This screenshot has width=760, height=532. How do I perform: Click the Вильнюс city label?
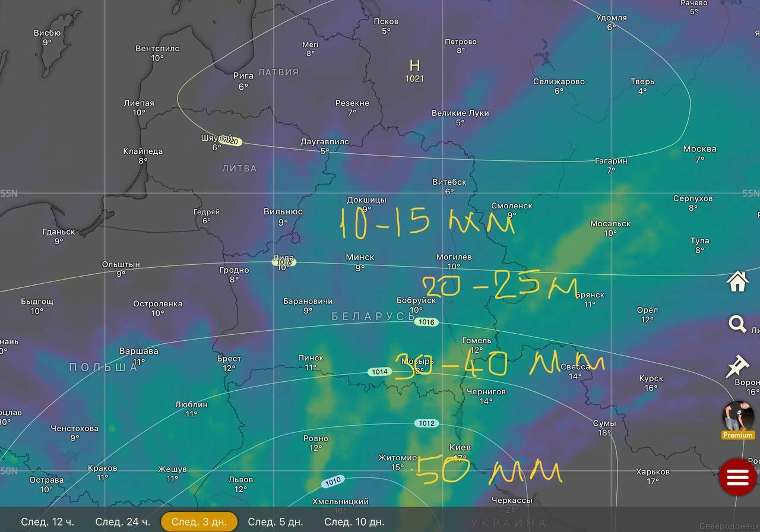[x=283, y=211]
